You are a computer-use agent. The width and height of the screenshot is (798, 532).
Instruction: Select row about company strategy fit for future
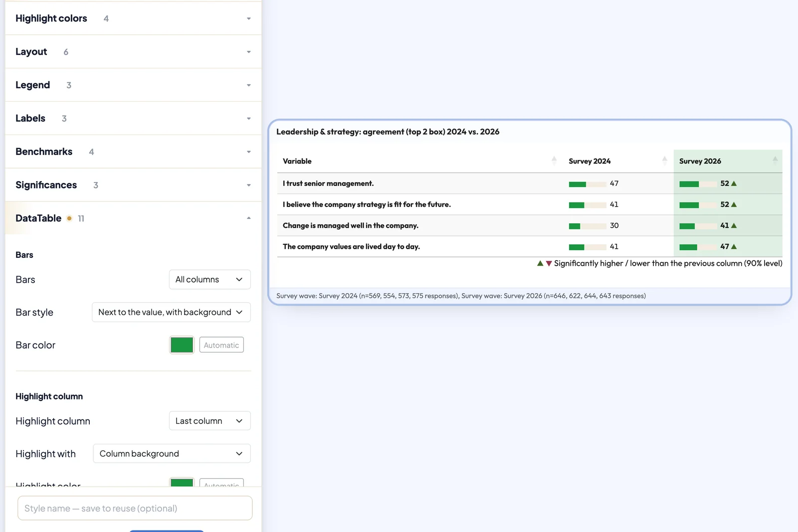tap(529, 204)
